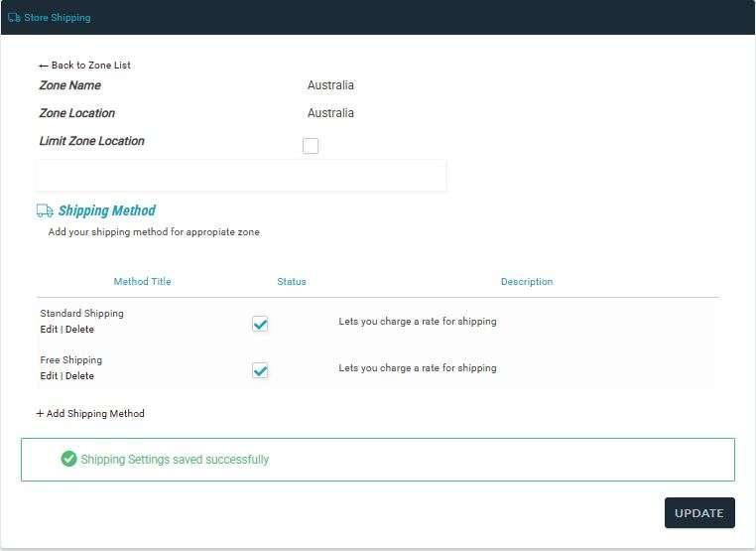The image size is (756, 551).
Task: Edit the Standard Shipping method
Action: tap(49, 330)
